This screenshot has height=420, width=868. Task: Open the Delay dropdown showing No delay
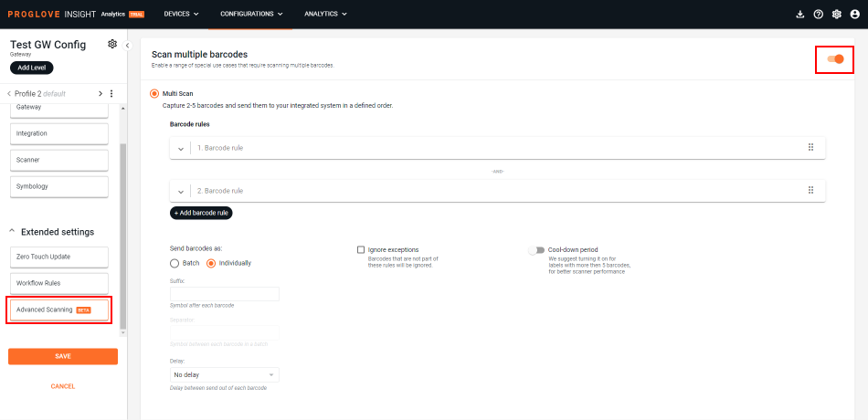point(224,375)
